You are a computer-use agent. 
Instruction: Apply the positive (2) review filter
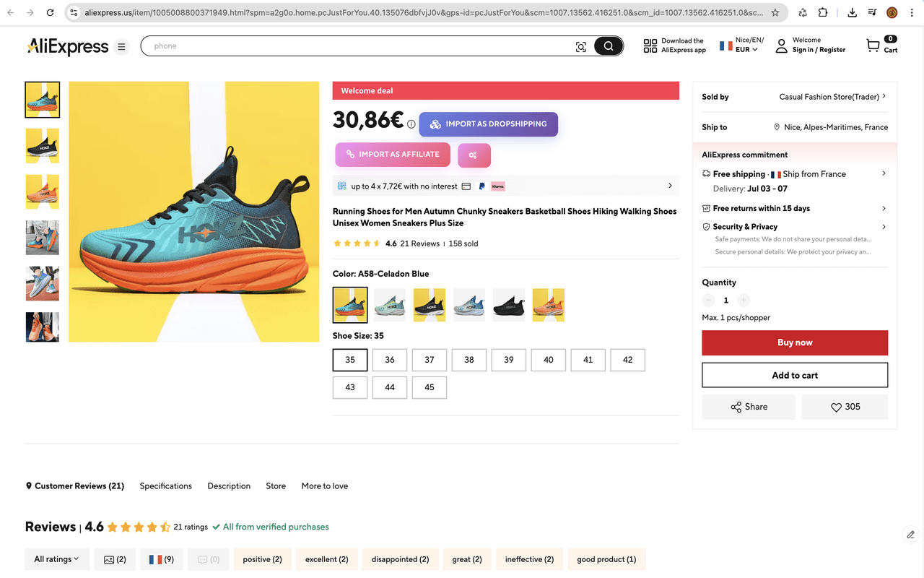[262, 559]
